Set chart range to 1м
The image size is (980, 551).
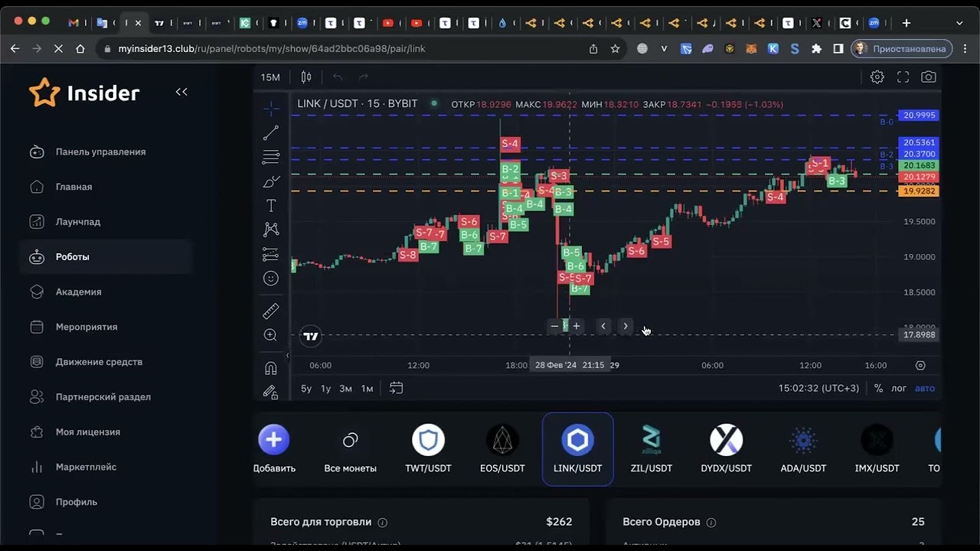[367, 389]
